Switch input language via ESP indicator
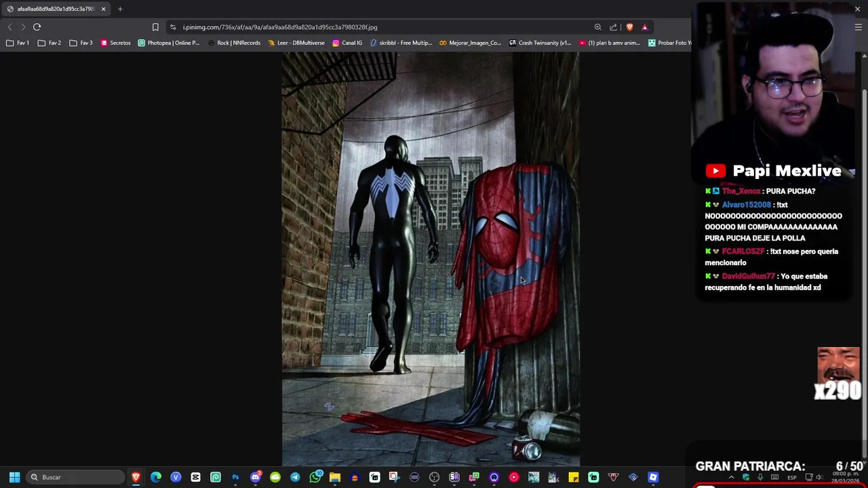 [792, 477]
